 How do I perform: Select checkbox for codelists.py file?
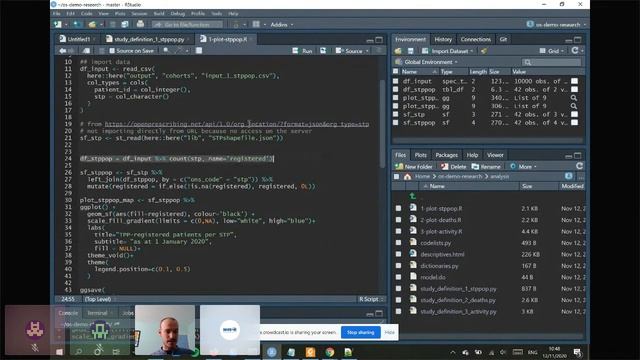[398, 242]
